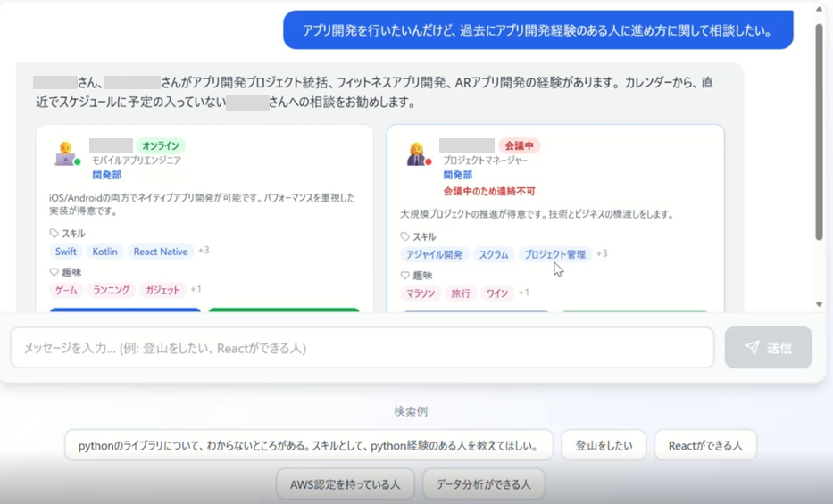Screen dimensions: 833x504
Task: Select the プロジェクト管理 skill tag
Action: tap(554, 255)
